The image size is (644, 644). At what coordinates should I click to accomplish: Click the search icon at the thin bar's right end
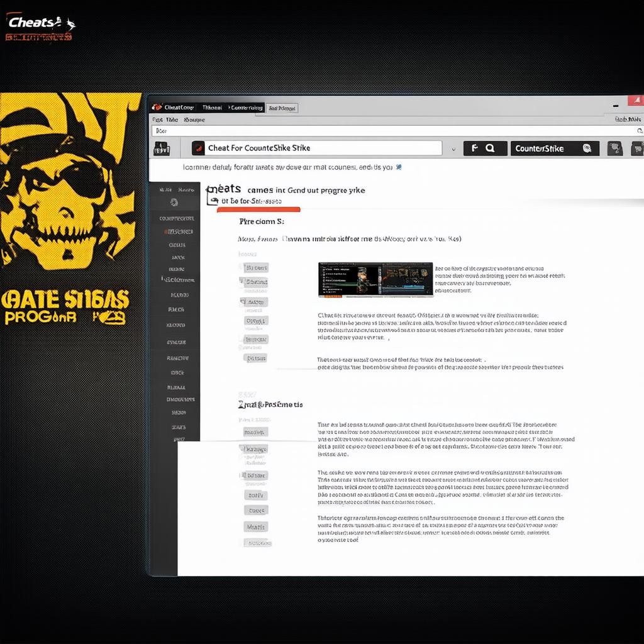click(x=640, y=131)
